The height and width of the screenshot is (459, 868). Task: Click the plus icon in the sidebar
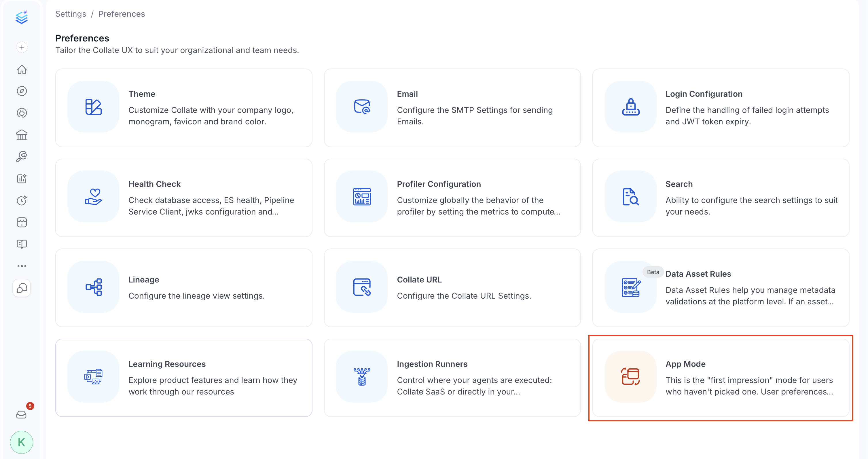[x=22, y=47]
